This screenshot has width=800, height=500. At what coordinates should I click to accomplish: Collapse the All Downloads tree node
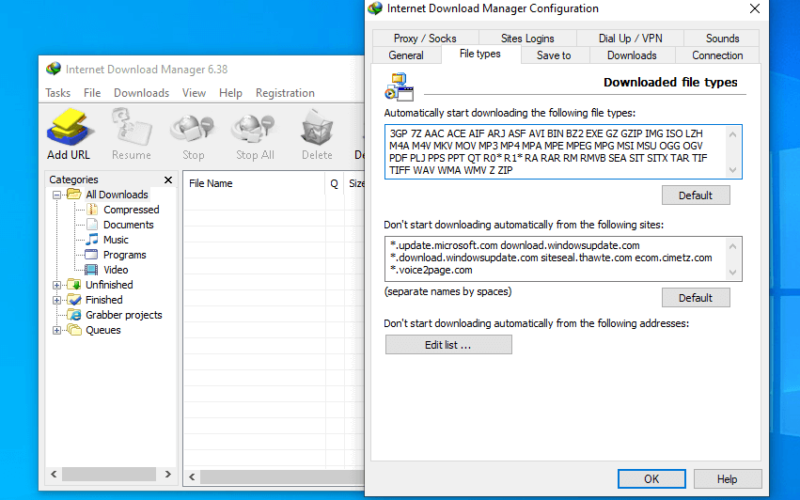[x=57, y=195]
